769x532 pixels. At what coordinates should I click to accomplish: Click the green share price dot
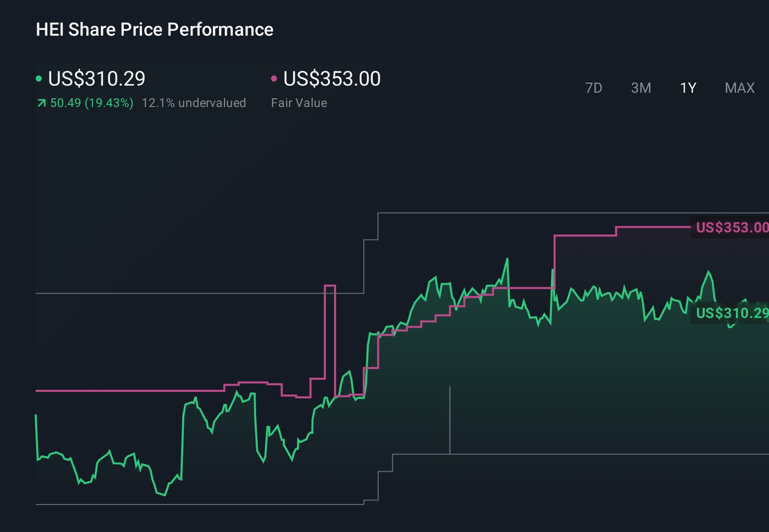(x=38, y=79)
